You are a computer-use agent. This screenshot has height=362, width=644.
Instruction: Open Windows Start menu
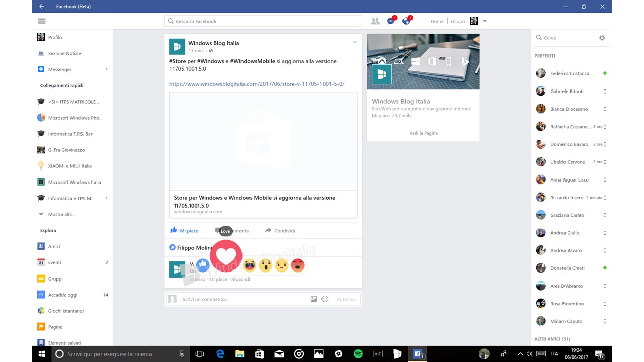coord(42,354)
